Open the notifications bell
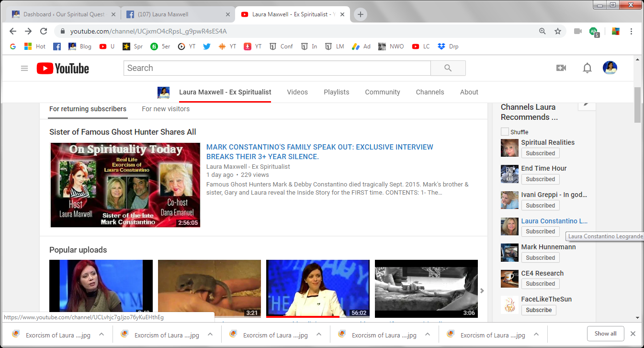This screenshot has height=348, width=644. tap(587, 68)
